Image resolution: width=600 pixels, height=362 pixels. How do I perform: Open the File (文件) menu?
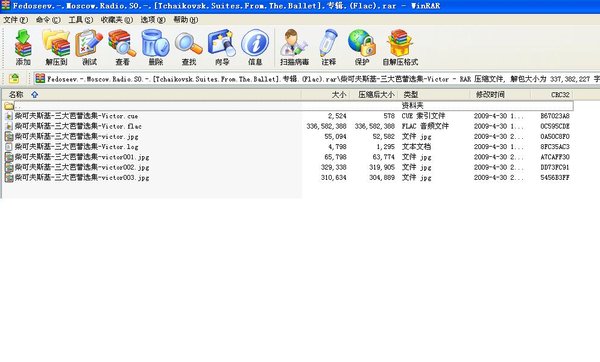(15, 20)
